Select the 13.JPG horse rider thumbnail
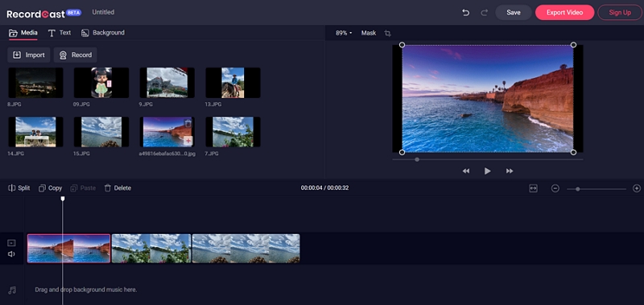The image size is (644, 305). coord(233,83)
